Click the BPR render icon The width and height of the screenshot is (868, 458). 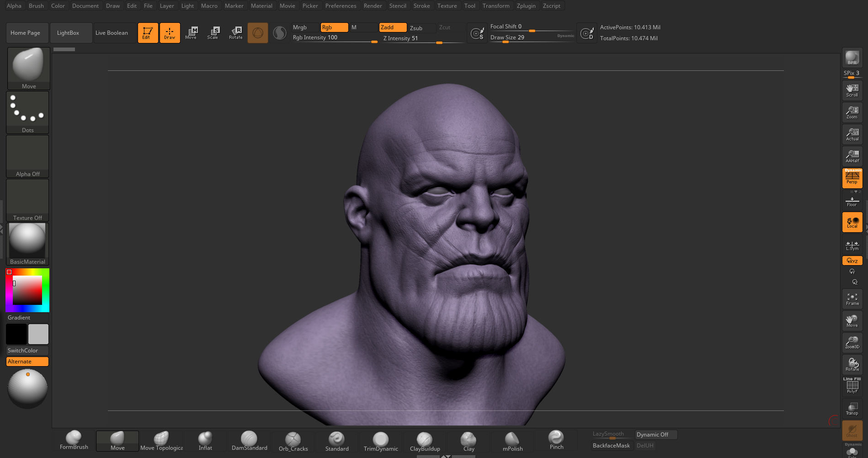point(852,58)
